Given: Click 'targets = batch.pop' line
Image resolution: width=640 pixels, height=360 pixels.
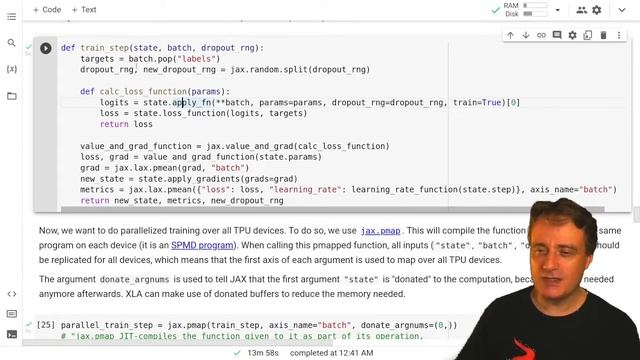Looking at the screenshot, I should pyautogui.click(x=150, y=59).
